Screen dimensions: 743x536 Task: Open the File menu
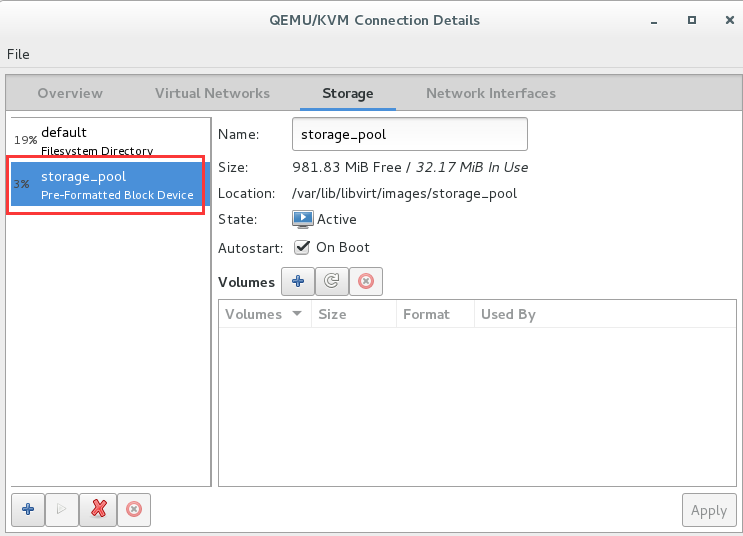[18, 55]
